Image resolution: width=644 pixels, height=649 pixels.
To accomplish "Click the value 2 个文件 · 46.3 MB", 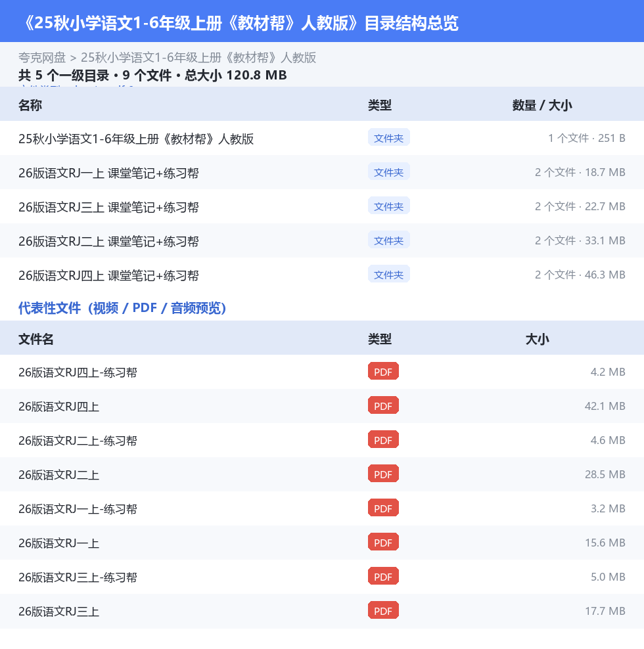I will pyautogui.click(x=580, y=275).
